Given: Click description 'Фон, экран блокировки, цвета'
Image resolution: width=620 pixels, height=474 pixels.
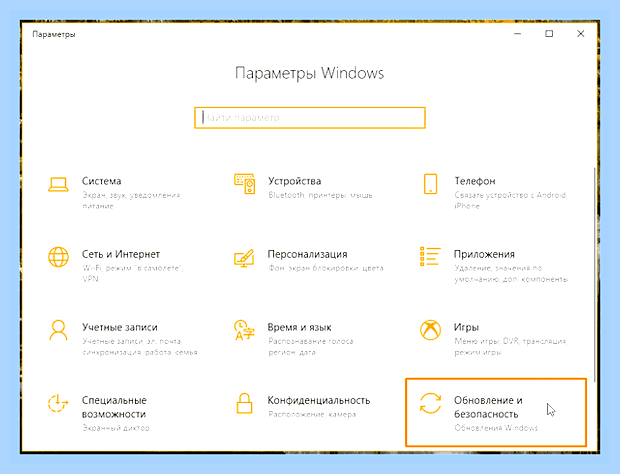Looking at the screenshot, I should [326, 268].
